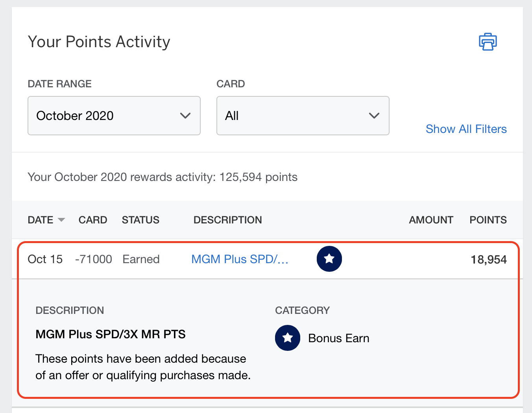Print the points activity using the printer icon

tap(488, 42)
